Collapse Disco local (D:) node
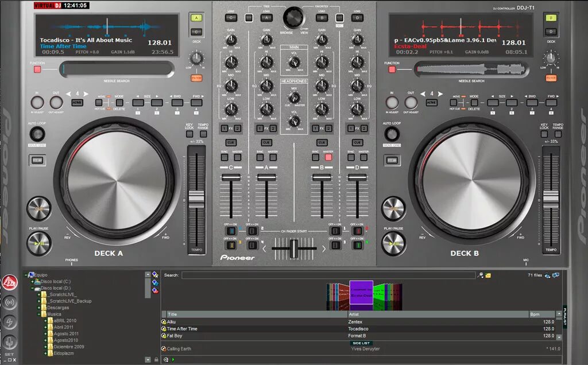The width and height of the screenshot is (588, 365). pyautogui.click(x=32, y=288)
